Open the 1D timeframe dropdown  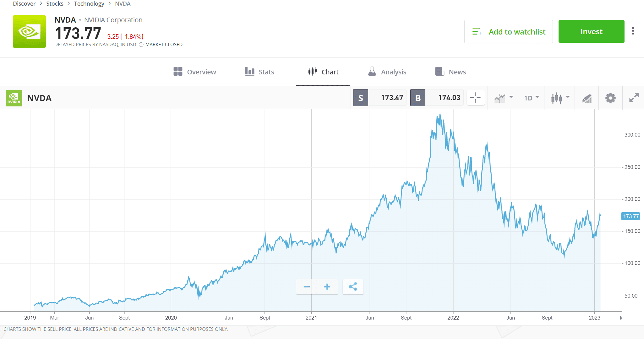click(x=531, y=98)
